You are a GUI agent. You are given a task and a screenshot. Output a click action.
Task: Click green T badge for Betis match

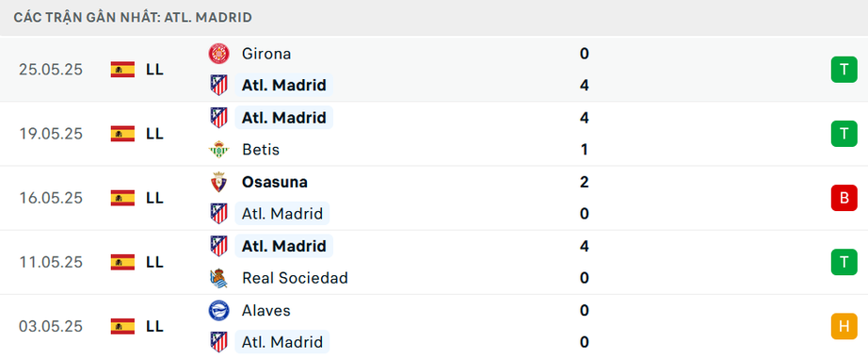click(844, 134)
